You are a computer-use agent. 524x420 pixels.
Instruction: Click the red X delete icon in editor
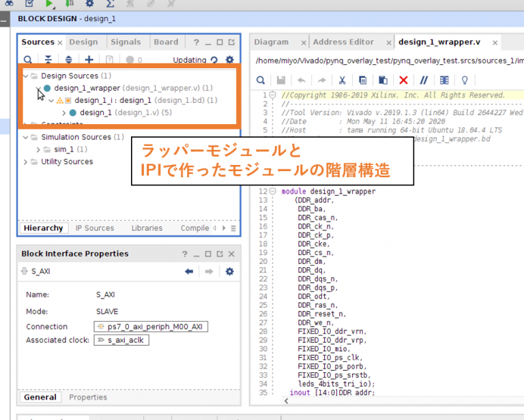[x=403, y=80]
